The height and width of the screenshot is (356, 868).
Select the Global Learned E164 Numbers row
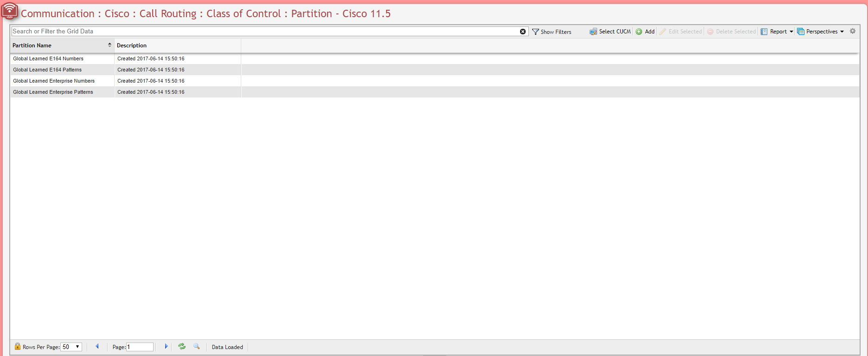coord(48,58)
